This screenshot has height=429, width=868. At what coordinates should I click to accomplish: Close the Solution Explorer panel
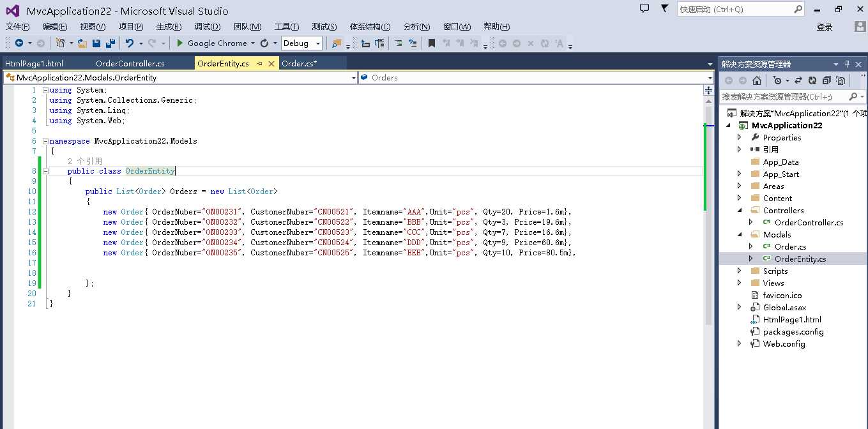click(x=859, y=64)
